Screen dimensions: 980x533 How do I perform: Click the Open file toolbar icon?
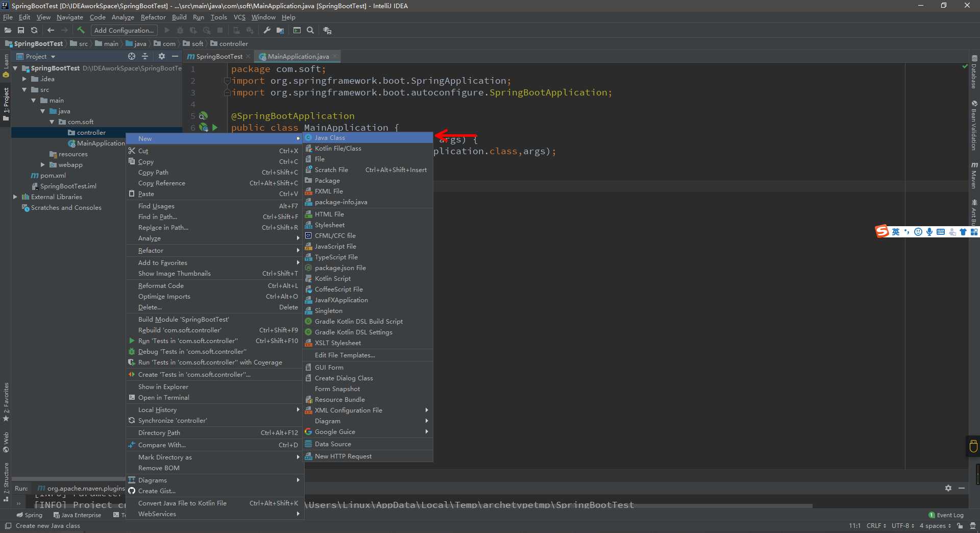pos(8,31)
